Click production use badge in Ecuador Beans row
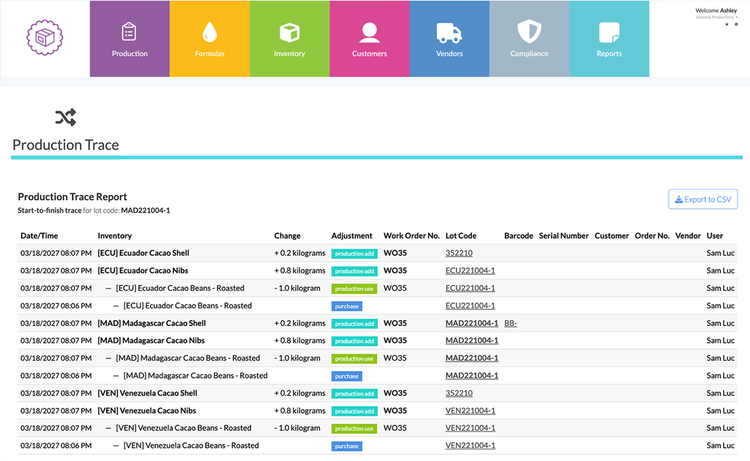 [354, 289]
